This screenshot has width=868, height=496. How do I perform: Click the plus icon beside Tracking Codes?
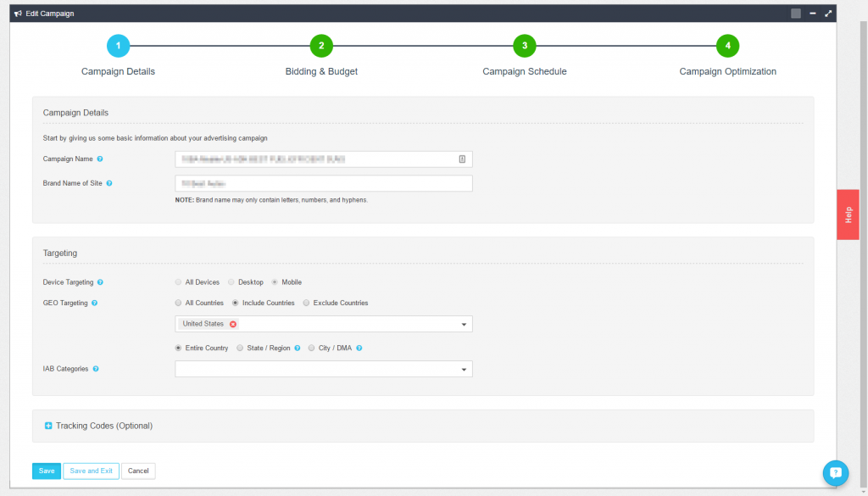(x=48, y=426)
